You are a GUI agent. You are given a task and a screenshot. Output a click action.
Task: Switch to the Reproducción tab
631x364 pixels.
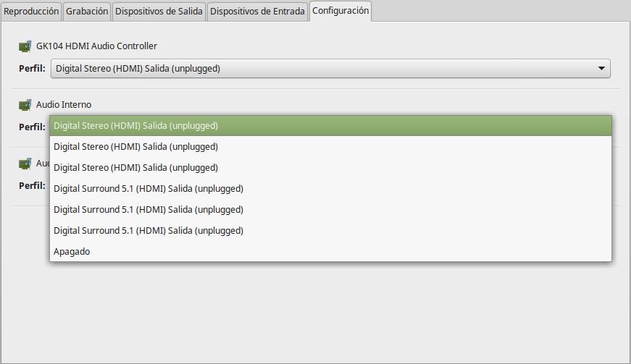coord(31,12)
